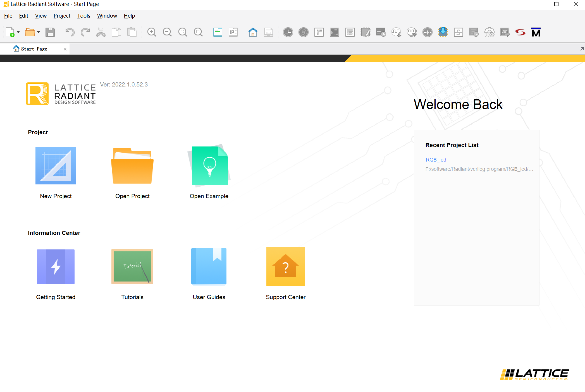The image size is (585, 392).
Task: Open the Physical Designer chip pencil icon
Action: [366, 32]
